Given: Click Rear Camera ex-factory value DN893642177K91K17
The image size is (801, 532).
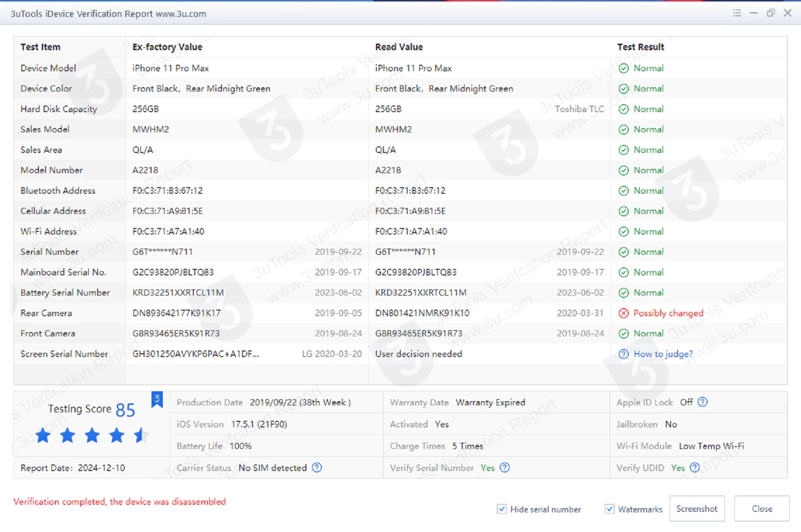Looking at the screenshot, I should [x=176, y=313].
